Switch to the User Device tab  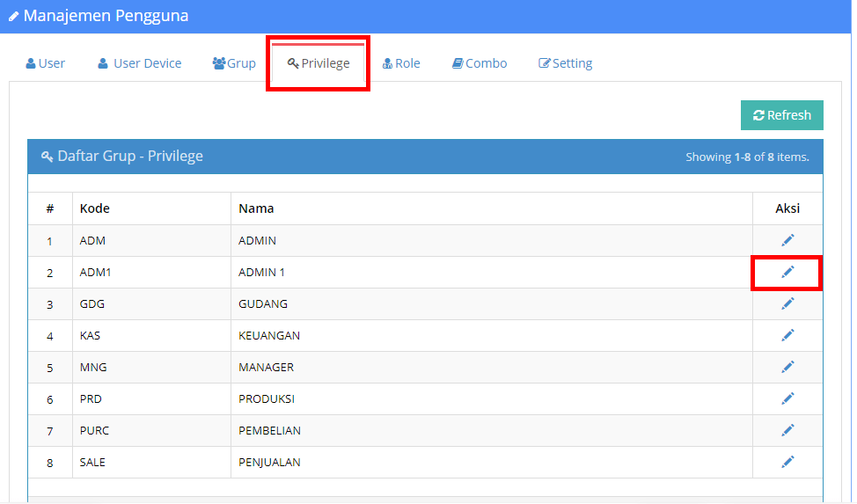139,63
